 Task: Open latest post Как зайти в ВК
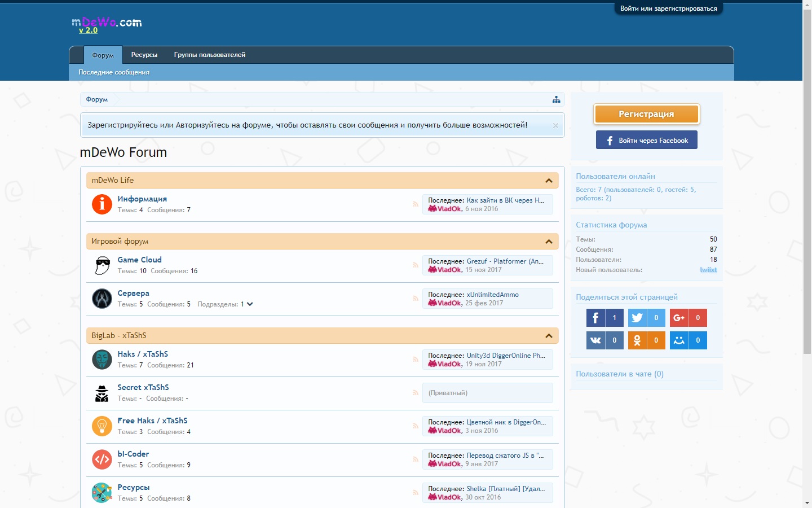pyautogui.click(x=505, y=200)
